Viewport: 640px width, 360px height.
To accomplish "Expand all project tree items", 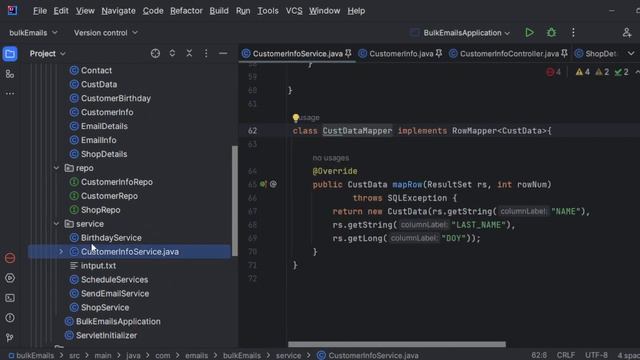I will pyautogui.click(x=172, y=53).
